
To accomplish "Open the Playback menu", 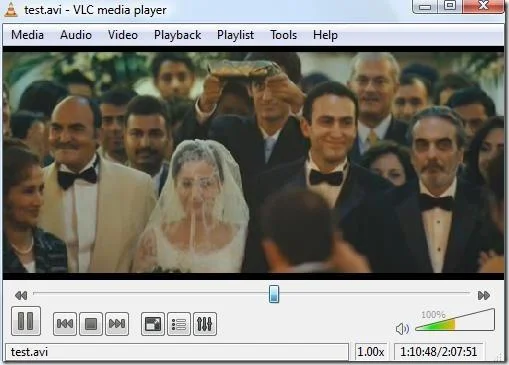I will [178, 35].
